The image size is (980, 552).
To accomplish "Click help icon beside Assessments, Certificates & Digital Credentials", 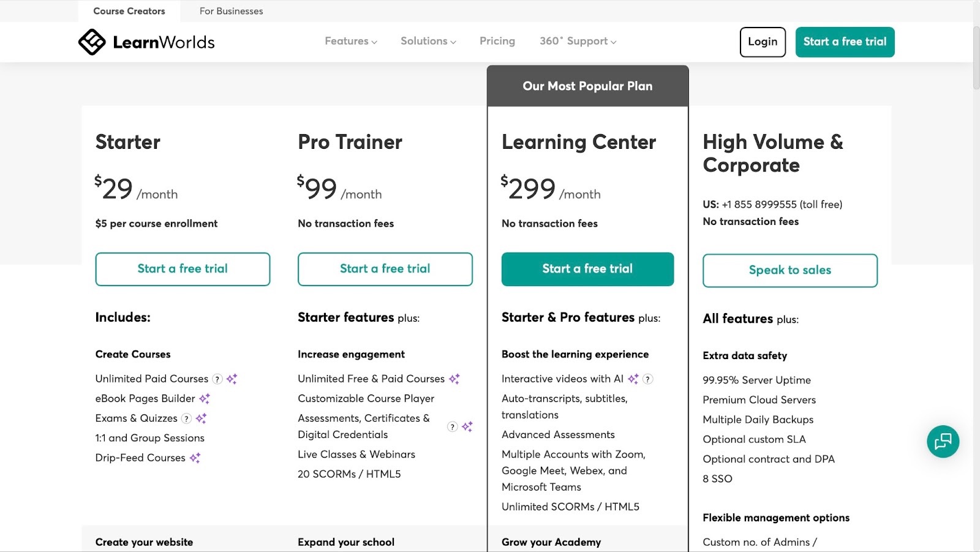I will click(x=452, y=426).
